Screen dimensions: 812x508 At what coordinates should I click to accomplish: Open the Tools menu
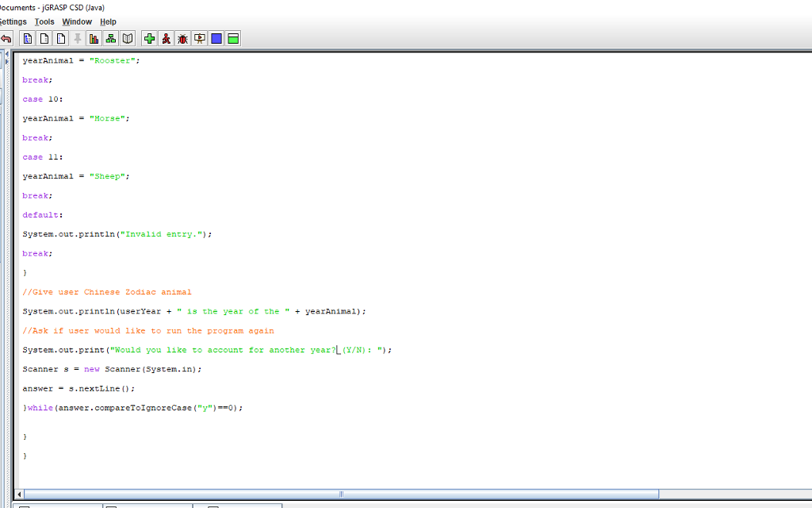coord(44,21)
